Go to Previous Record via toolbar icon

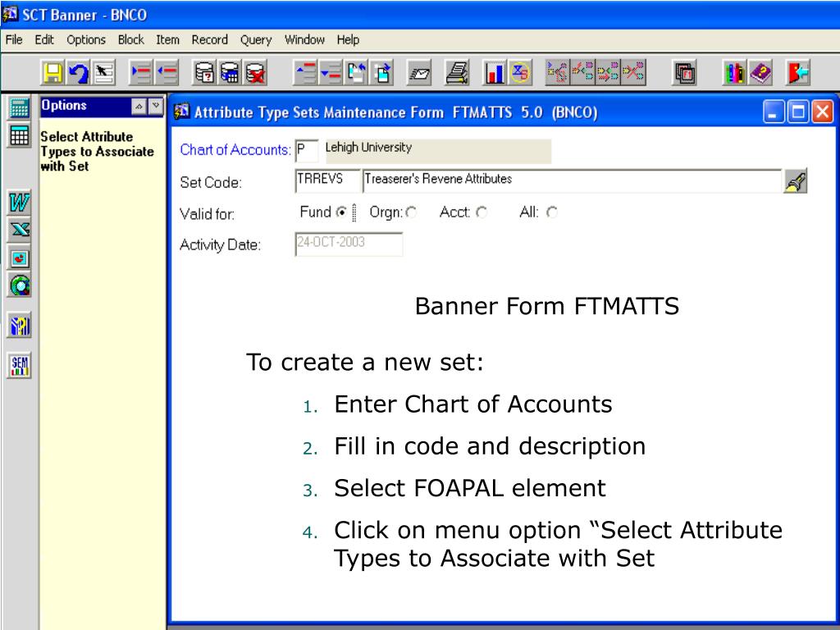(x=305, y=73)
